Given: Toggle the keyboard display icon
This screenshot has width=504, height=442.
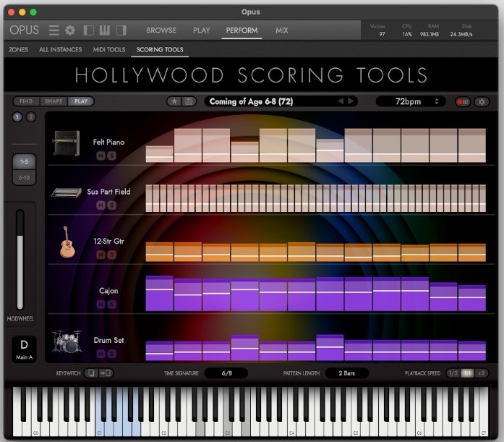Looking at the screenshot, I should 104,30.
